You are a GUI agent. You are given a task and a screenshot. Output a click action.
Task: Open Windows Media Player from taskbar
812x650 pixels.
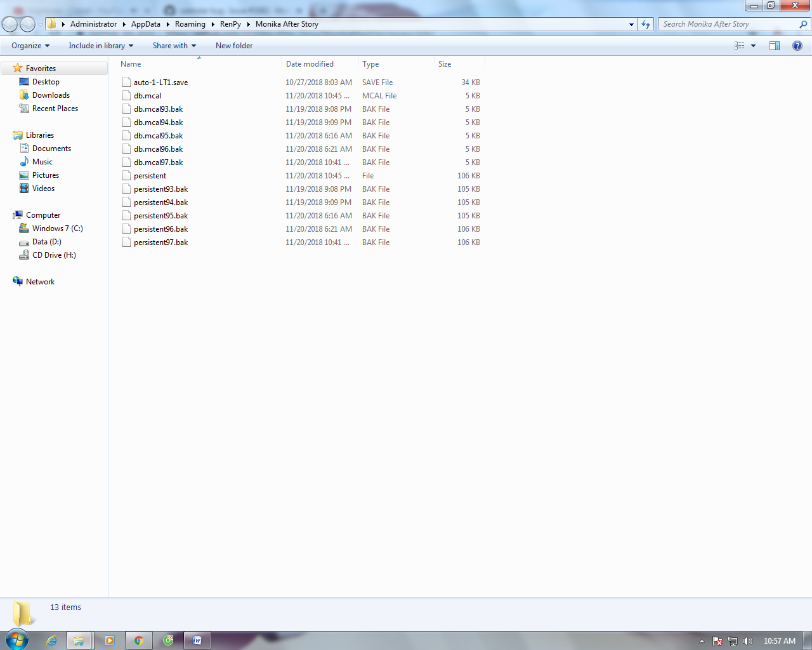click(110, 640)
